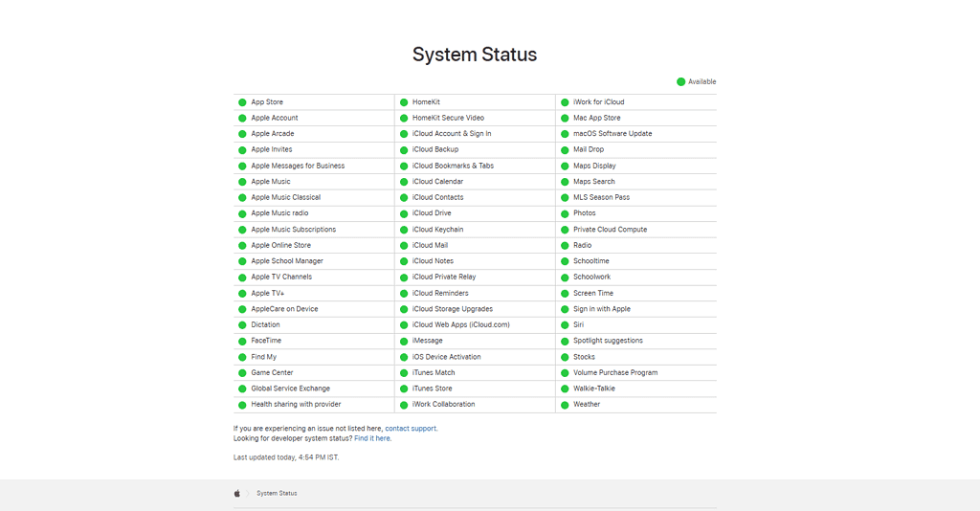Screen dimensions: 980x511
Task: Click the status indicator next to Siri
Action: click(565, 325)
